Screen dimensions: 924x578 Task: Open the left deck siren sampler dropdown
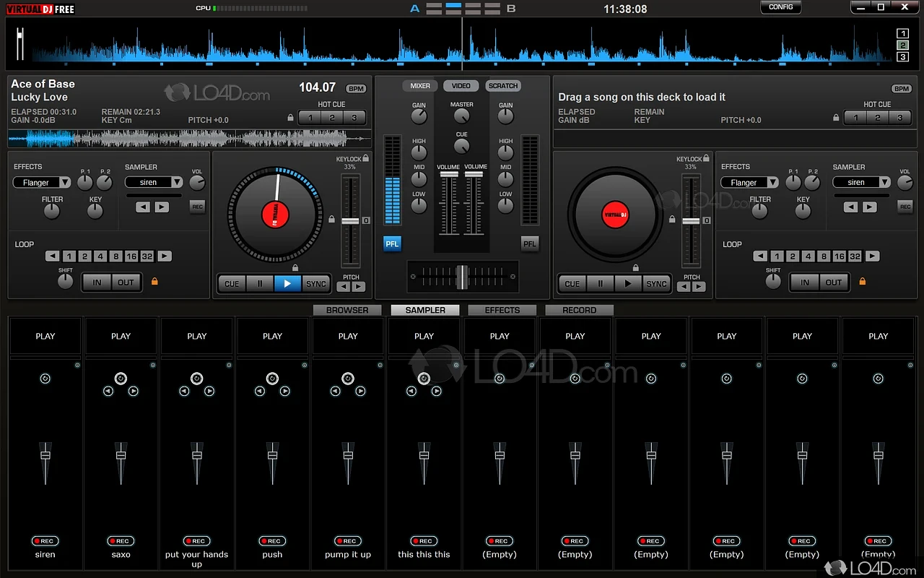(154, 183)
